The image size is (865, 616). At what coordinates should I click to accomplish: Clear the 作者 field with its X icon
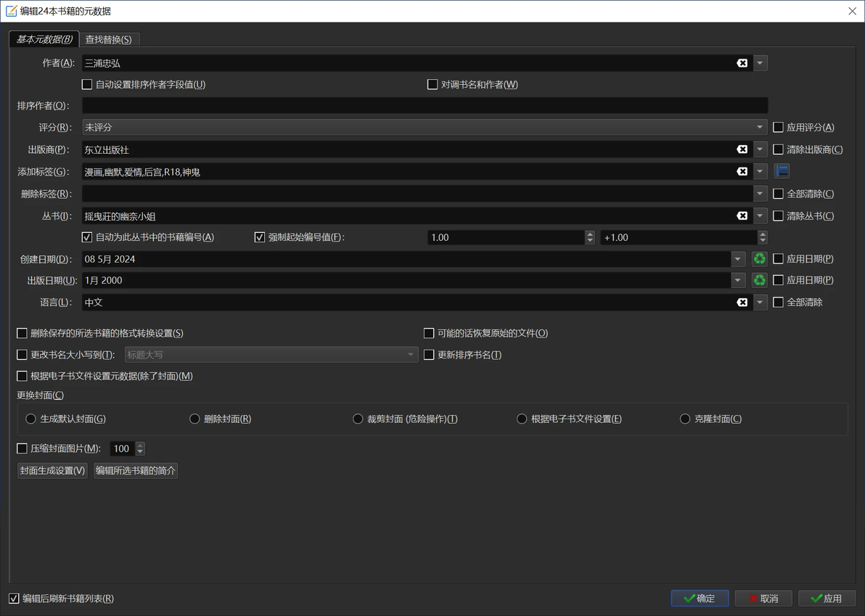(742, 63)
